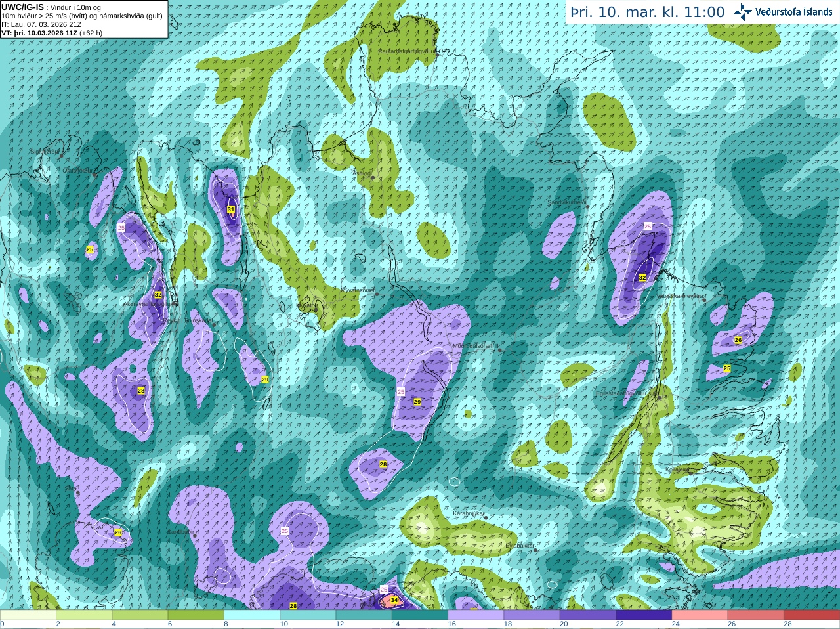Click the yellow 31 max gust marker
Screen dimensions: 840x629
(231, 209)
